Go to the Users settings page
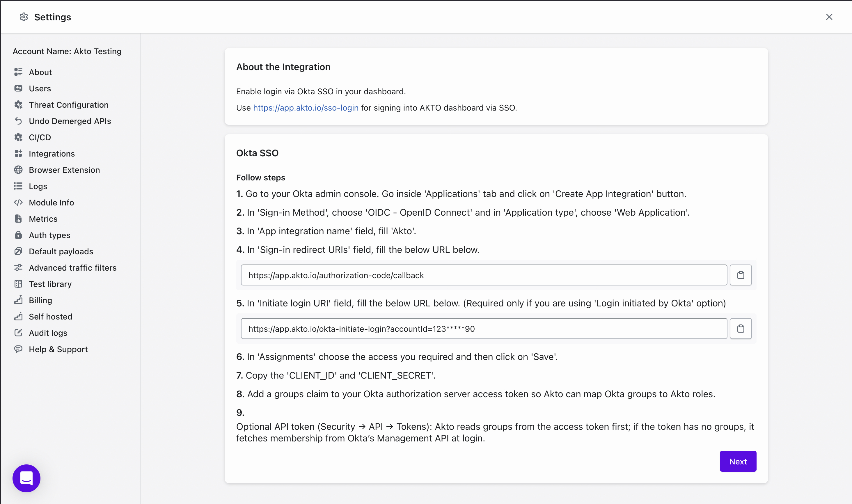 click(x=40, y=89)
